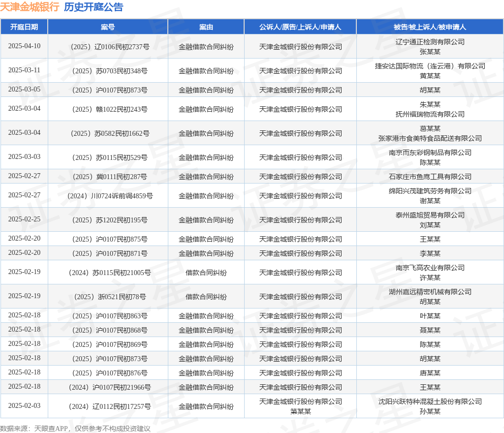The width and height of the screenshot is (504, 433).
Task: Open case (2025)苏0703民初348号
Action: coord(108,71)
